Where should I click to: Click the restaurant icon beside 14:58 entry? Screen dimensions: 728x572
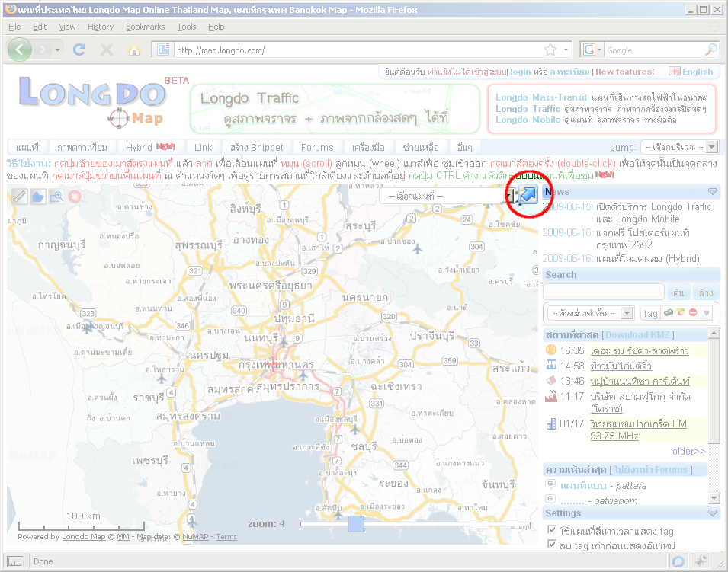click(x=551, y=365)
